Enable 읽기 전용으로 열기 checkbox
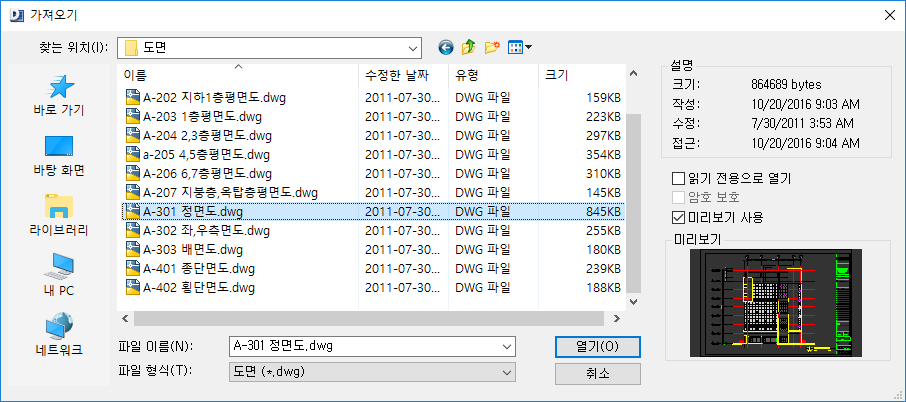This screenshot has height=402, width=906. [678, 178]
